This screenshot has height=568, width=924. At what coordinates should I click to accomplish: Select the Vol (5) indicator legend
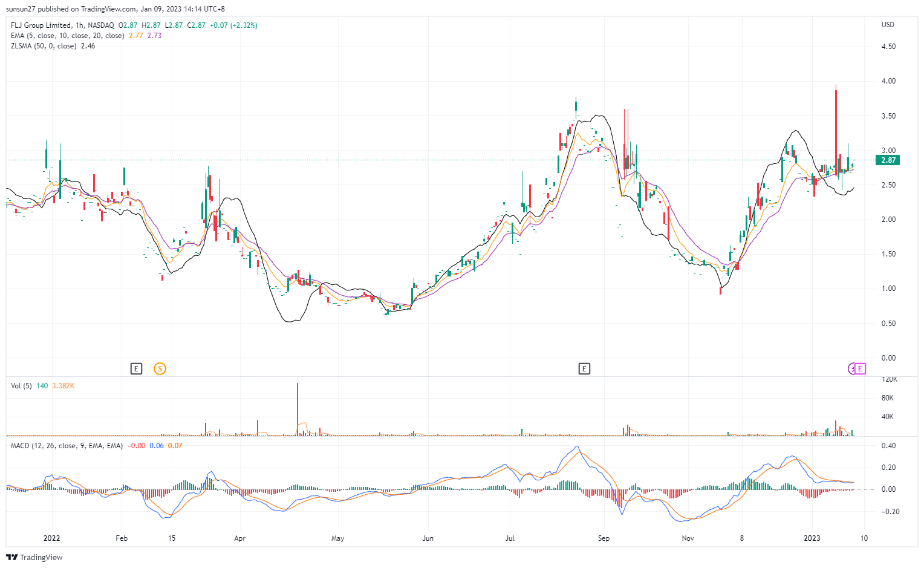[21, 386]
